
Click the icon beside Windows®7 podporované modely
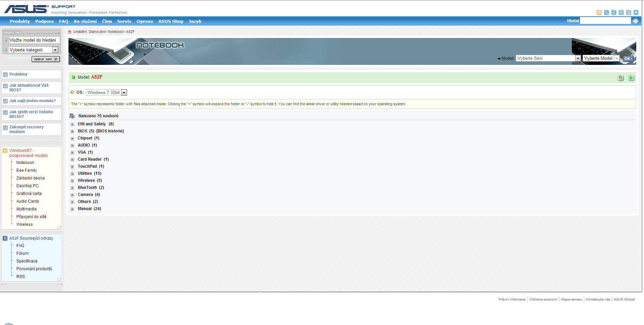(5, 151)
